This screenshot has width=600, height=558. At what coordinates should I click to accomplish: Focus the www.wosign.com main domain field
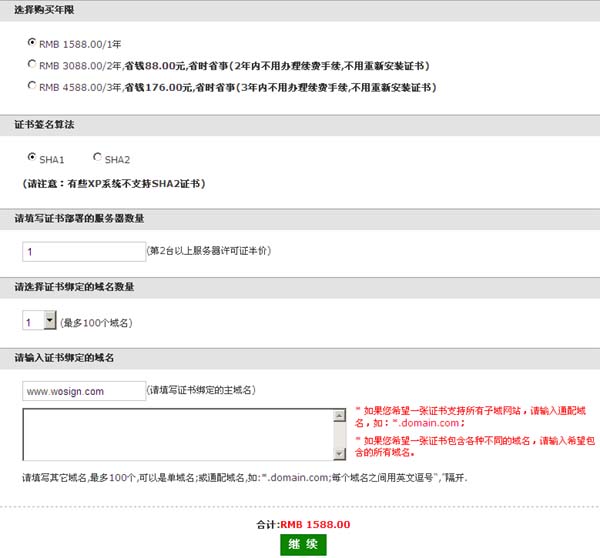(x=84, y=391)
